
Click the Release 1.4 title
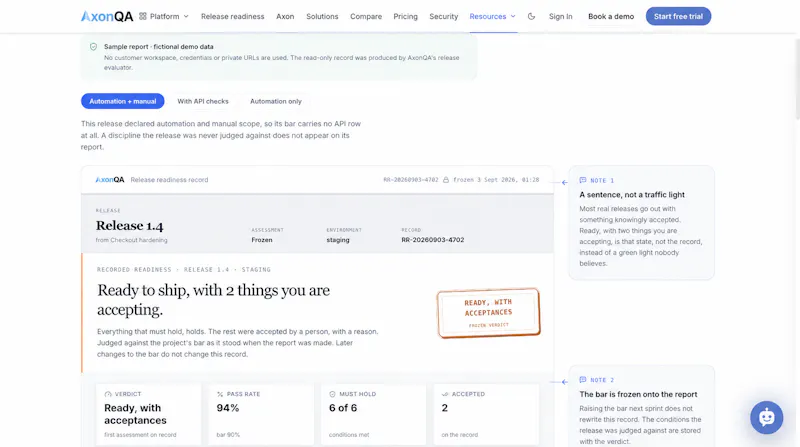pos(130,226)
